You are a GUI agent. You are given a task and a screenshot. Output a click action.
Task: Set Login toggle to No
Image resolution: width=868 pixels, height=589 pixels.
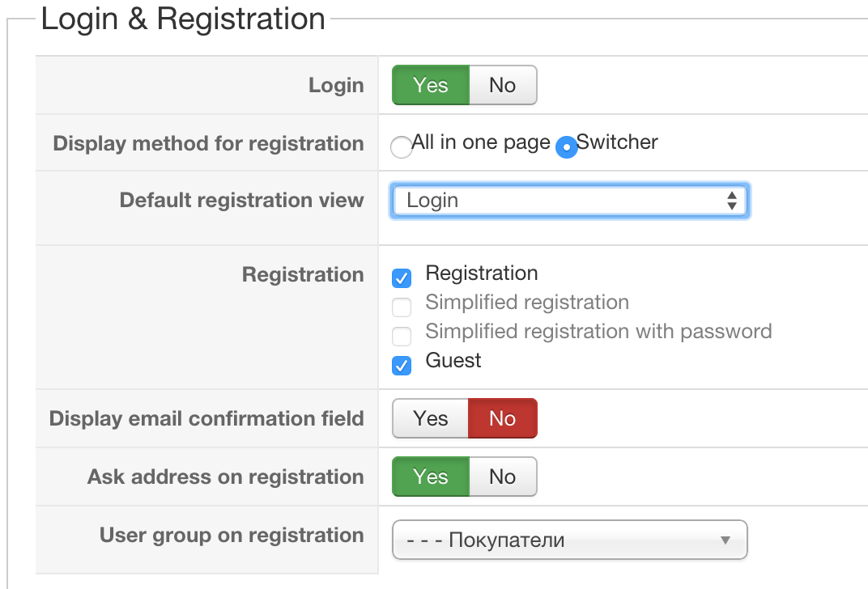(502, 85)
